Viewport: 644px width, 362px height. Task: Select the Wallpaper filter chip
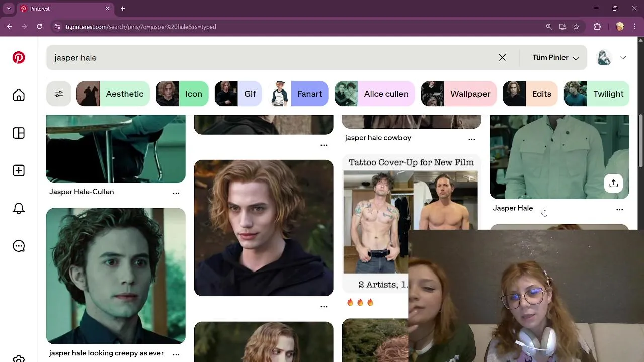pos(459,94)
